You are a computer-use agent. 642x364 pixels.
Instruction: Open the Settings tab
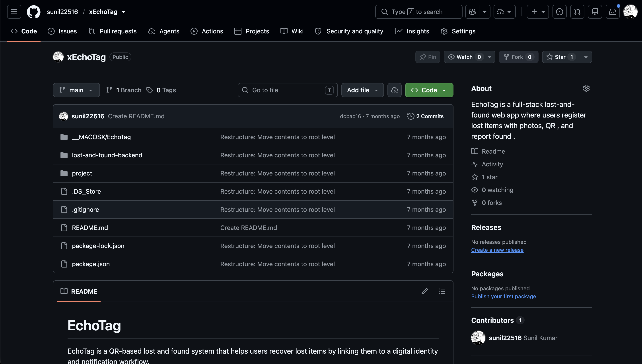pyautogui.click(x=458, y=31)
